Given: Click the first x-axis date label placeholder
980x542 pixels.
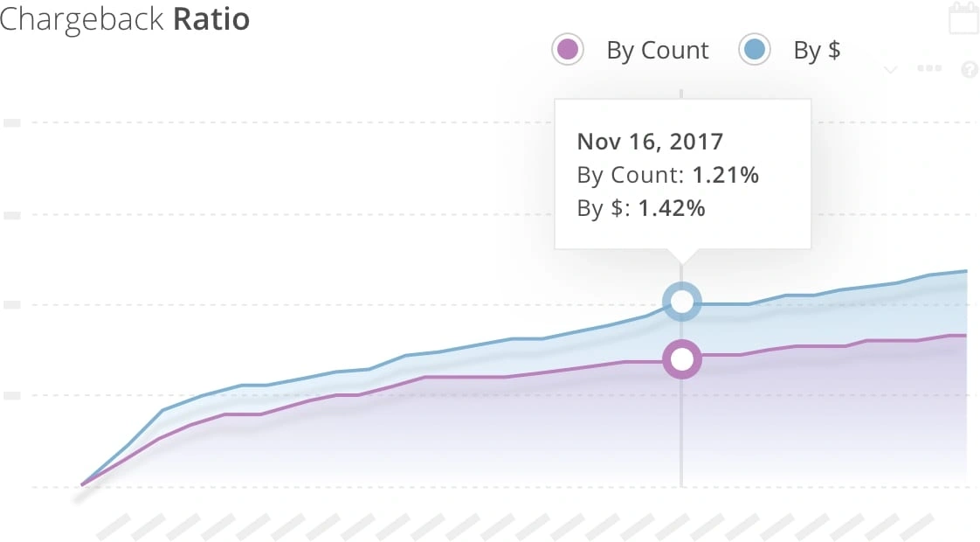Looking at the screenshot, I should 113,526.
